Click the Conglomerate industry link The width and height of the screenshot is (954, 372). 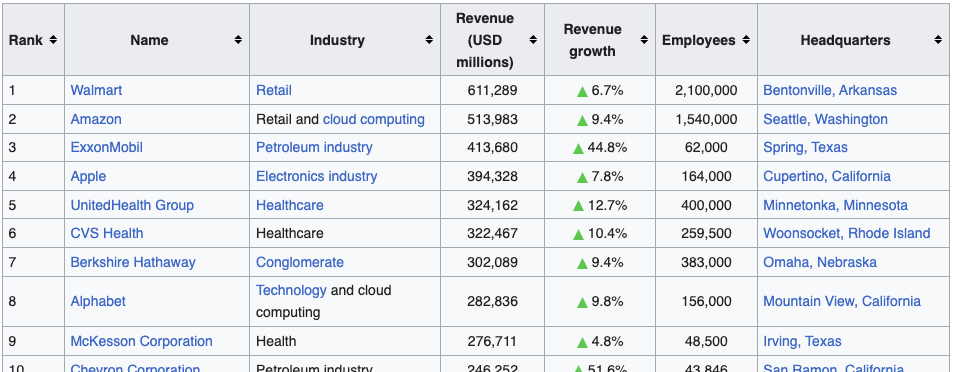coord(299,262)
